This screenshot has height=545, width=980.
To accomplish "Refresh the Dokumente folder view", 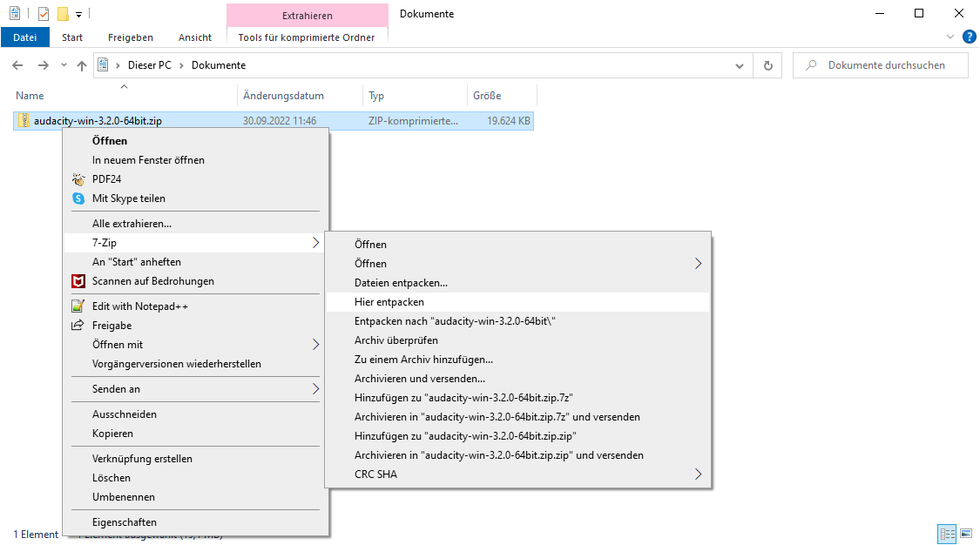I will click(767, 65).
